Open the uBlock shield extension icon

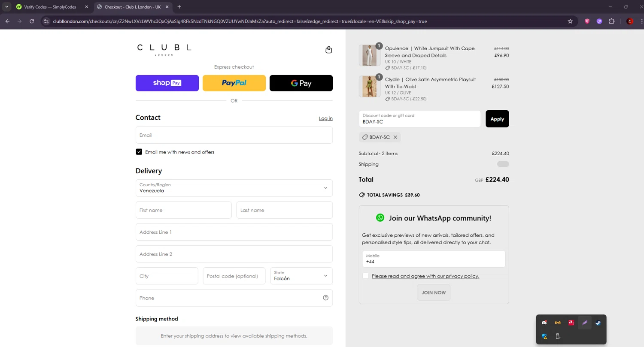587,21
